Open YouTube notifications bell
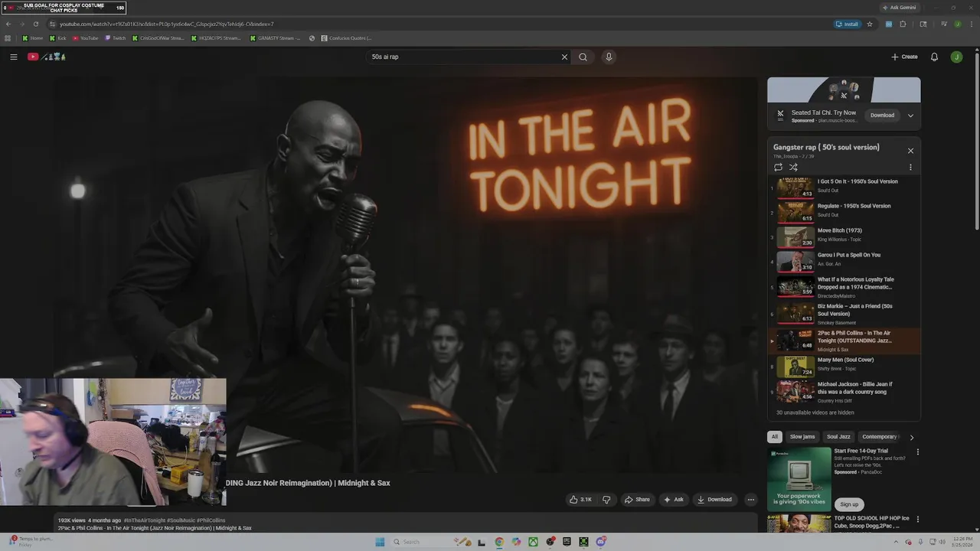The height and width of the screenshot is (551, 980). click(934, 57)
